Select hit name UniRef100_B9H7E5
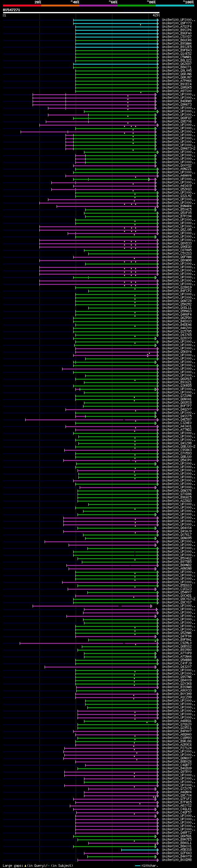Image resolution: width=197 pixels, height=868 pixels. coord(176,839)
